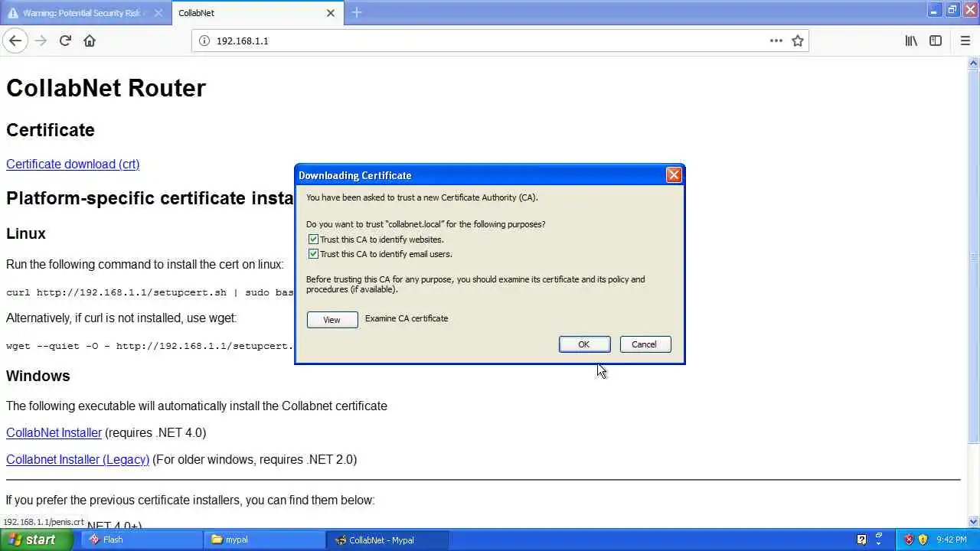Open the browser home page icon
This screenshot has height=551, width=980.
[x=90, y=41]
